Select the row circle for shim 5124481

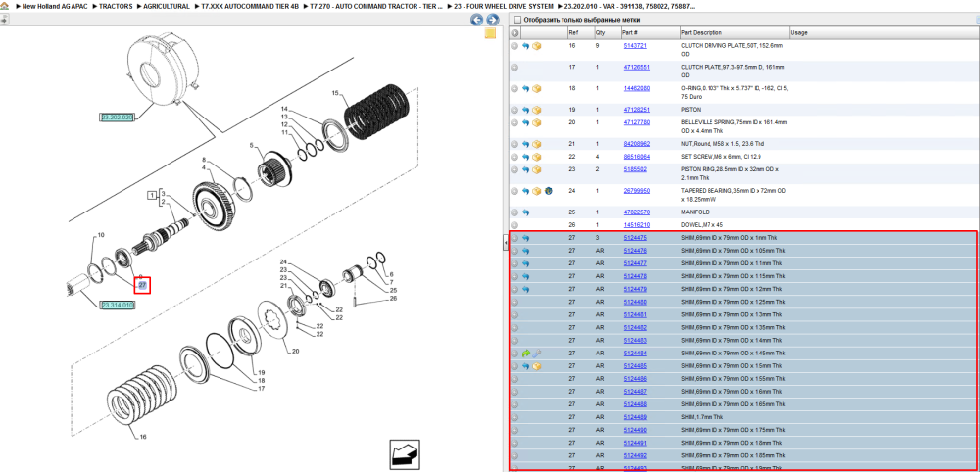[515, 314]
